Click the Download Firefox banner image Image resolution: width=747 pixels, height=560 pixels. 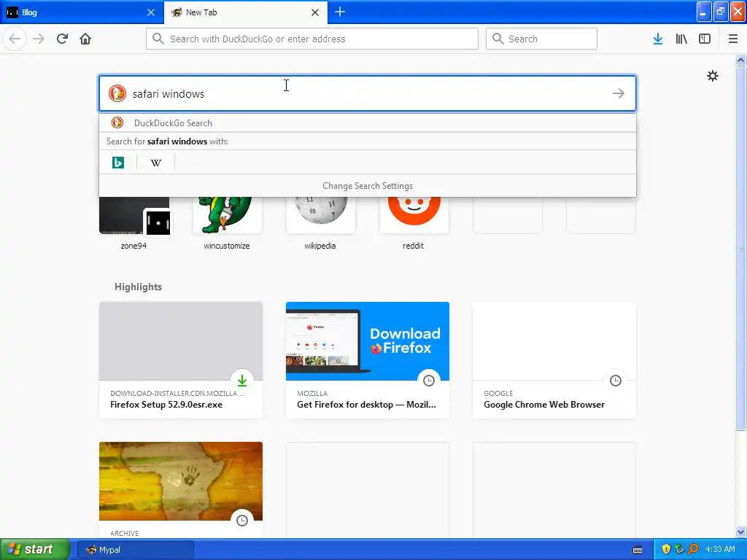368,341
